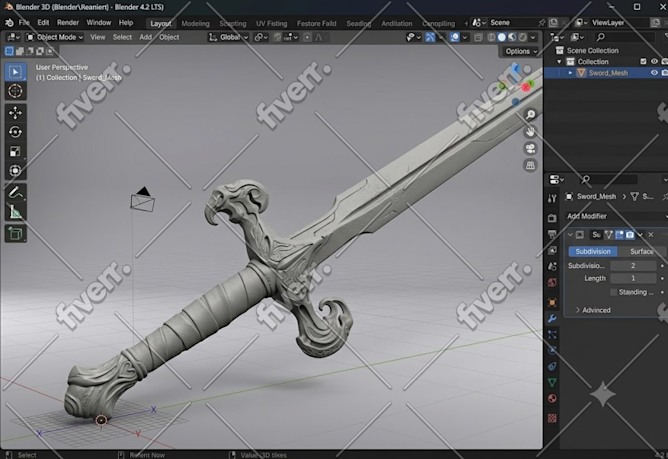Pick the Rotate tool

15,132
